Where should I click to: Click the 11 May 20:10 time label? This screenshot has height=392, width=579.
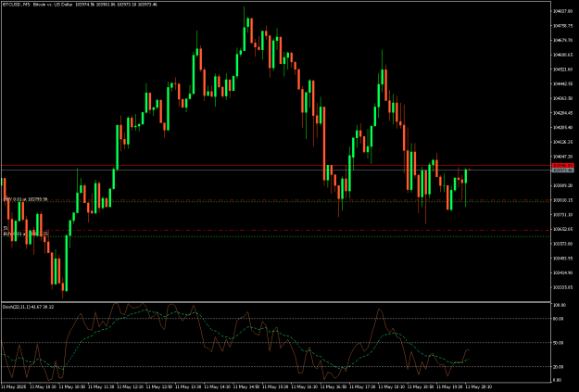click(479, 386)
